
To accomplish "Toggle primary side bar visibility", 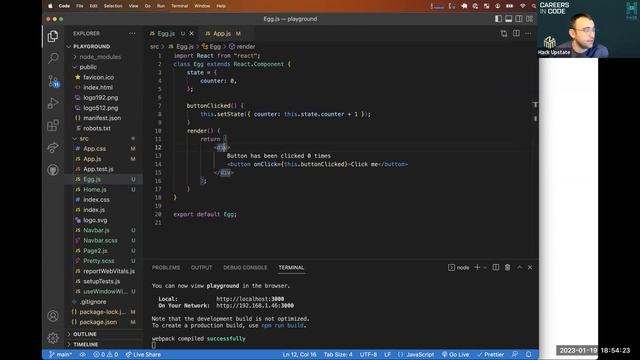I will click(x=498, y=19).
